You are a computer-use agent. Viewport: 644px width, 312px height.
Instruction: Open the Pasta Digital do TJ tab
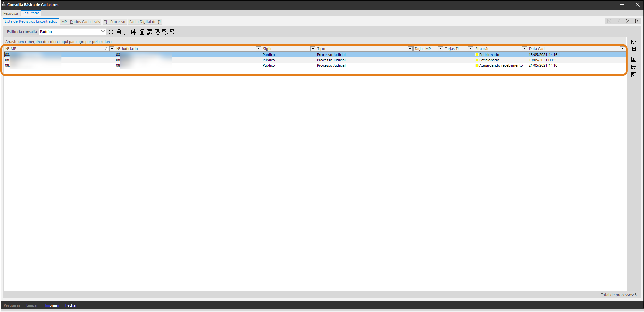coord(145,22)
